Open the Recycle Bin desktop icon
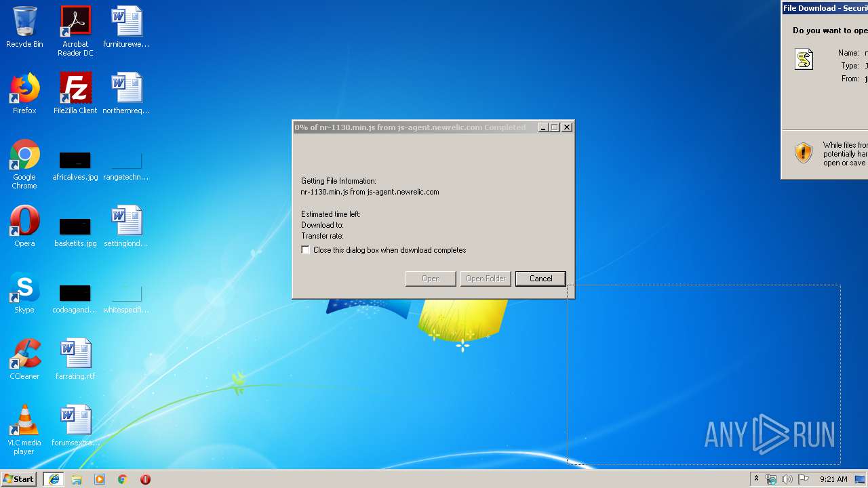 coord(24,27)
